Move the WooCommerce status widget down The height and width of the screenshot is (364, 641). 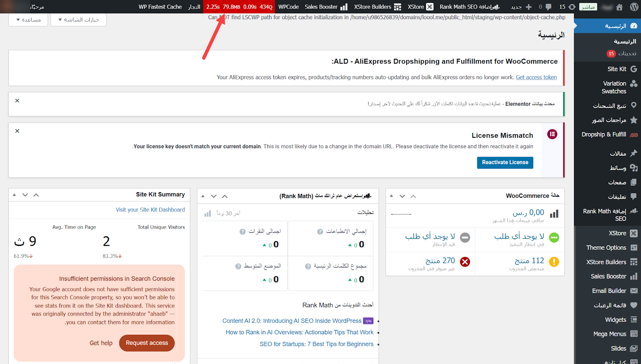tap(402, 196)
